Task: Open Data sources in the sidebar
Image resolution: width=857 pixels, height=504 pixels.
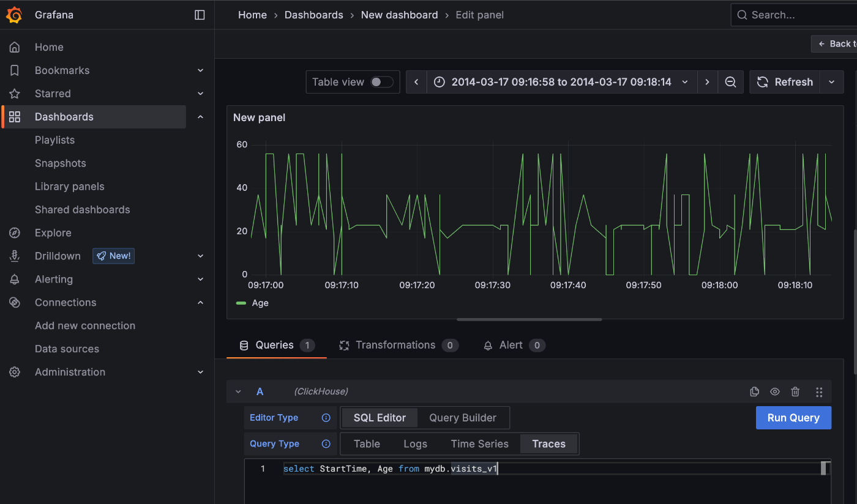Action: click(x=67, y=349)
